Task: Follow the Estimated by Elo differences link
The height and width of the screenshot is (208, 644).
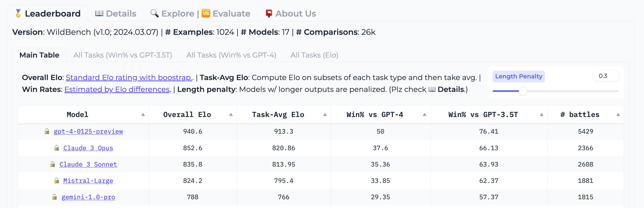Action: [117, 89]
